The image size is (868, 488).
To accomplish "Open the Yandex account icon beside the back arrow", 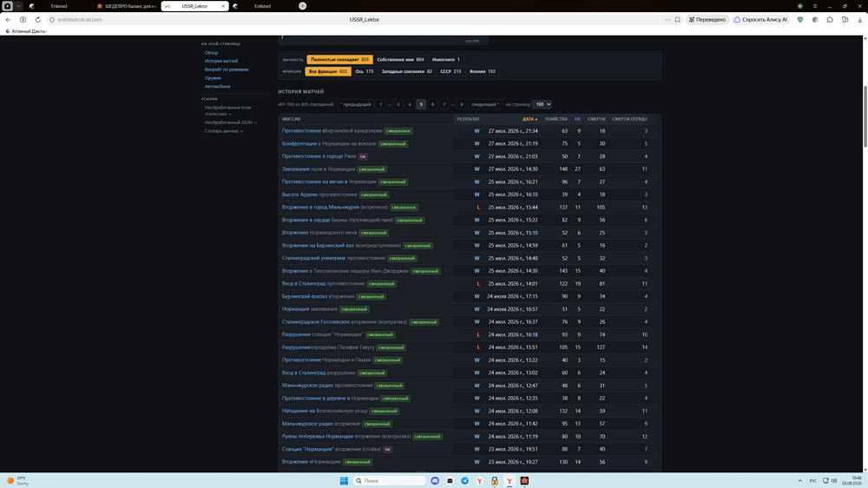I will 23,19.
